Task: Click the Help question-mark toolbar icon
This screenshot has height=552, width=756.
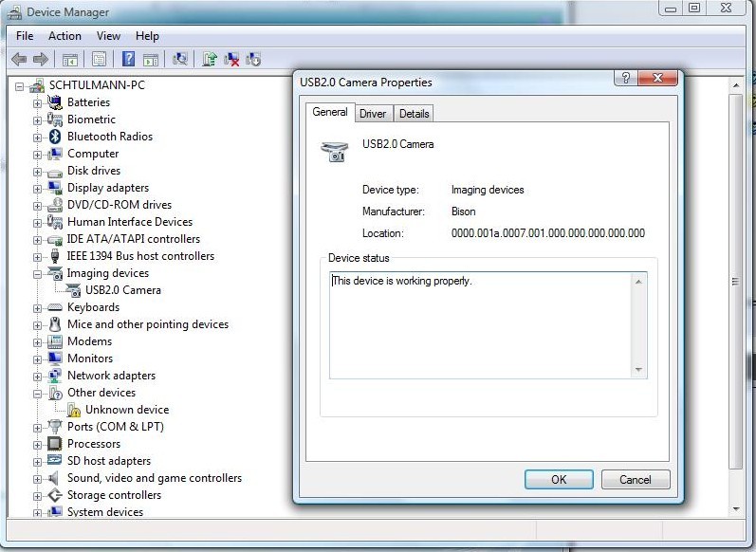Action: [128, 59]
